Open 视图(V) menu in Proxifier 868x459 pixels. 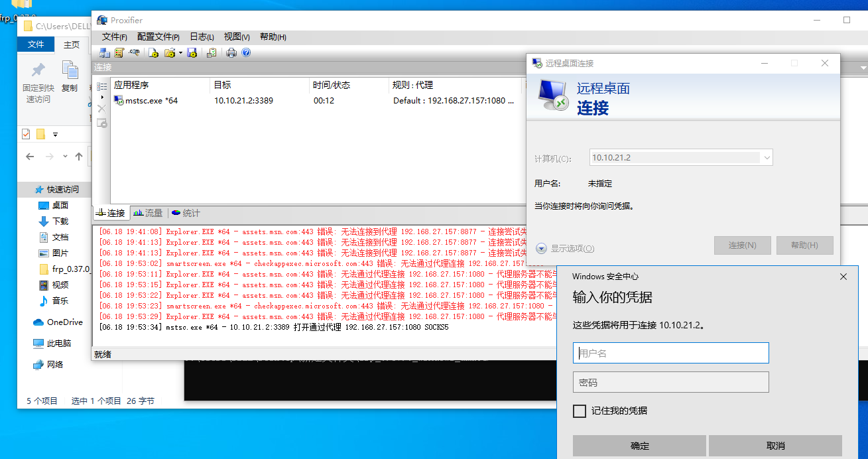coord(237,37)
